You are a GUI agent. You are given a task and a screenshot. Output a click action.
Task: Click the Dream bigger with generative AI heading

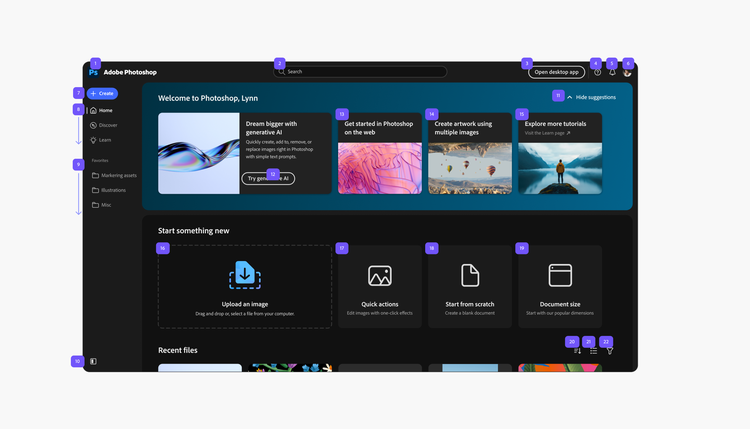271,128
